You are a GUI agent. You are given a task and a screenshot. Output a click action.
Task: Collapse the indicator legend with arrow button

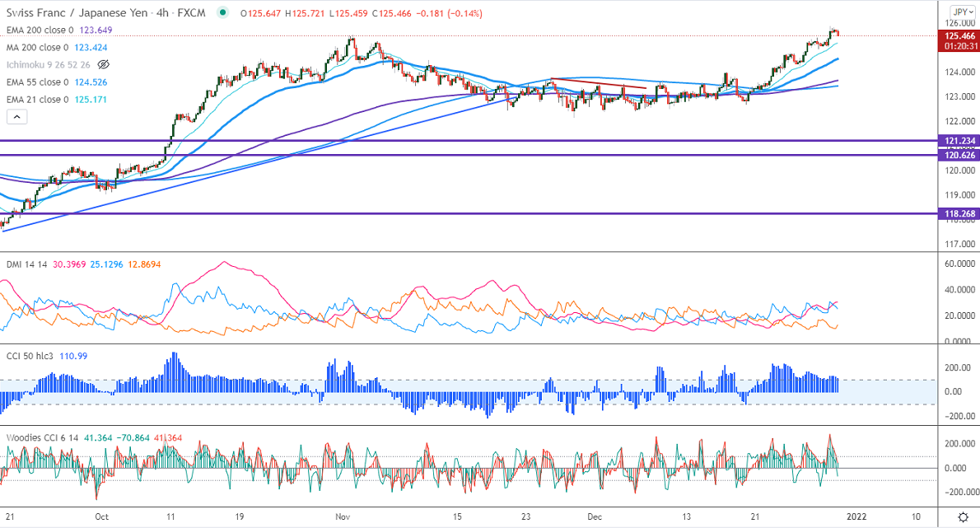[16, 116]
